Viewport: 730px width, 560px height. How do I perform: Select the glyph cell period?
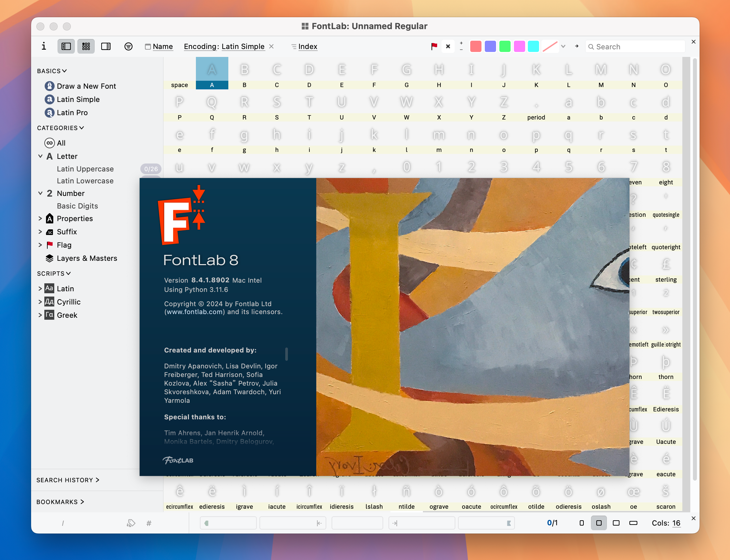click(536, 106)
